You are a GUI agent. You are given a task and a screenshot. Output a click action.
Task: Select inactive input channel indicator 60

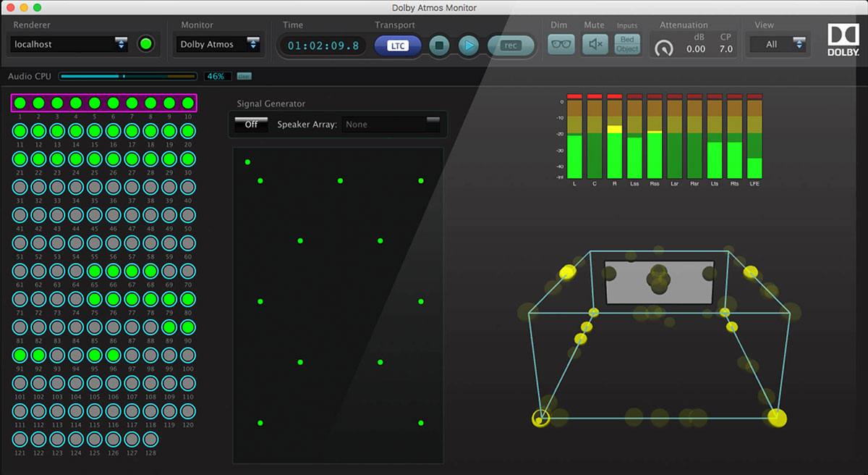click(x=188, y=243)
